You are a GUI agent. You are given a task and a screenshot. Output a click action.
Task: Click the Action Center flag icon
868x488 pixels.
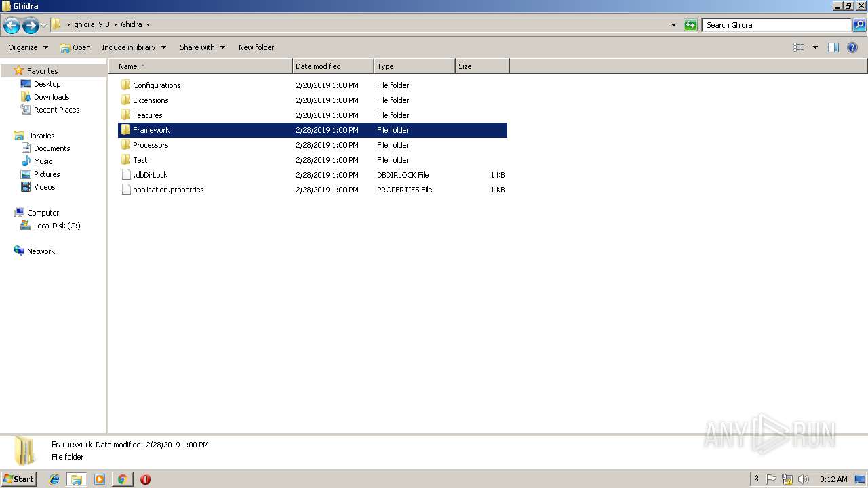click(771, 479)
